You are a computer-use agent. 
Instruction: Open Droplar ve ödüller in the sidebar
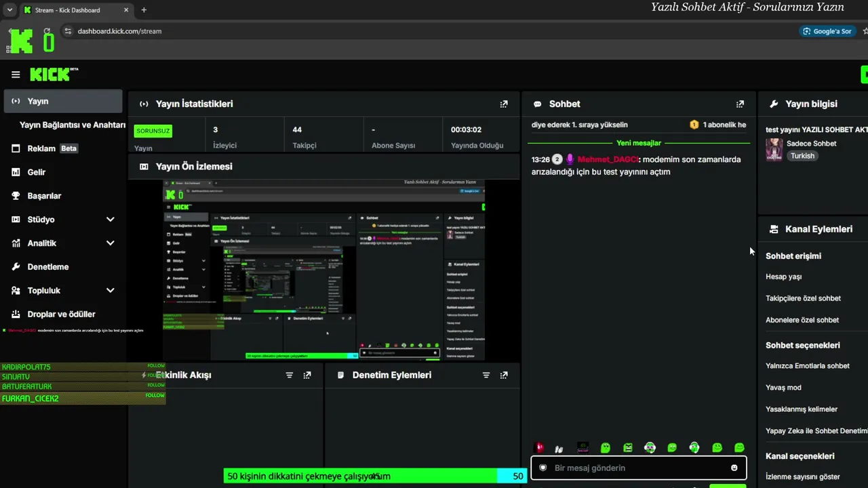coord(62,314)
